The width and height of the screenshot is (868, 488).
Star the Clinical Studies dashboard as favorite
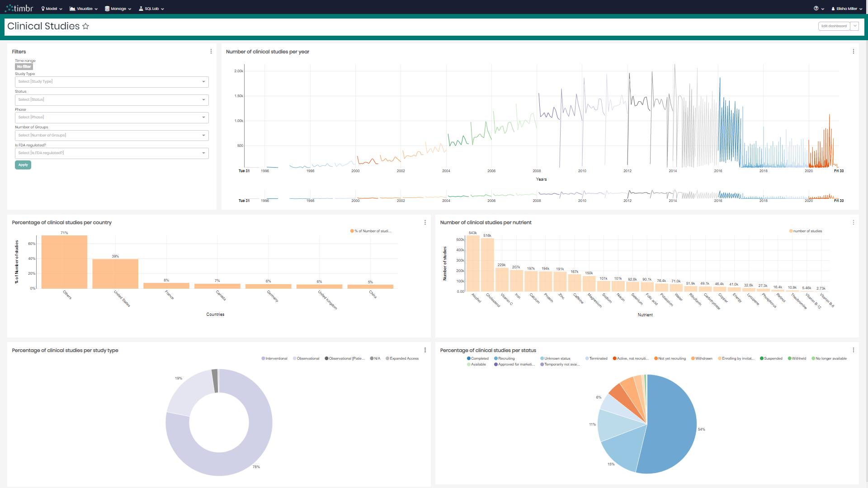coord(85,26)
